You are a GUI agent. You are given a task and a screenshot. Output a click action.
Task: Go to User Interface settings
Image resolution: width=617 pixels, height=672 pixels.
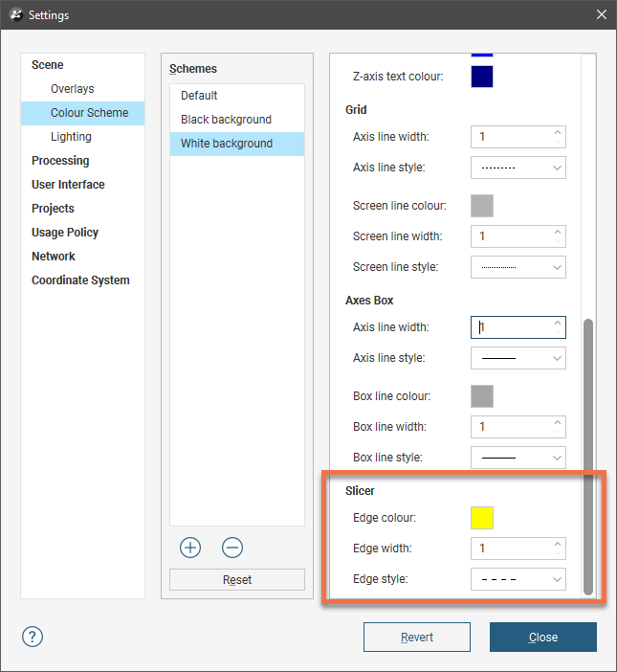click(x=68, y=185)
